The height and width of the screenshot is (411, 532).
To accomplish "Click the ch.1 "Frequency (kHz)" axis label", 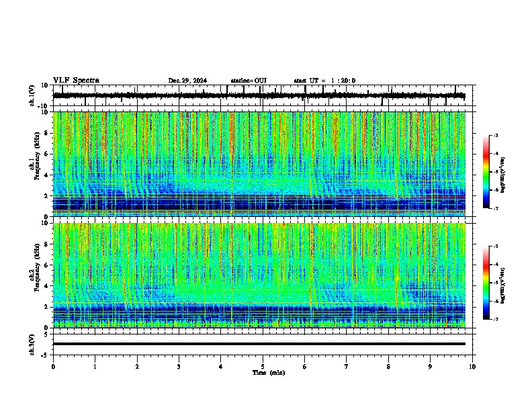I will click(38, 156).
